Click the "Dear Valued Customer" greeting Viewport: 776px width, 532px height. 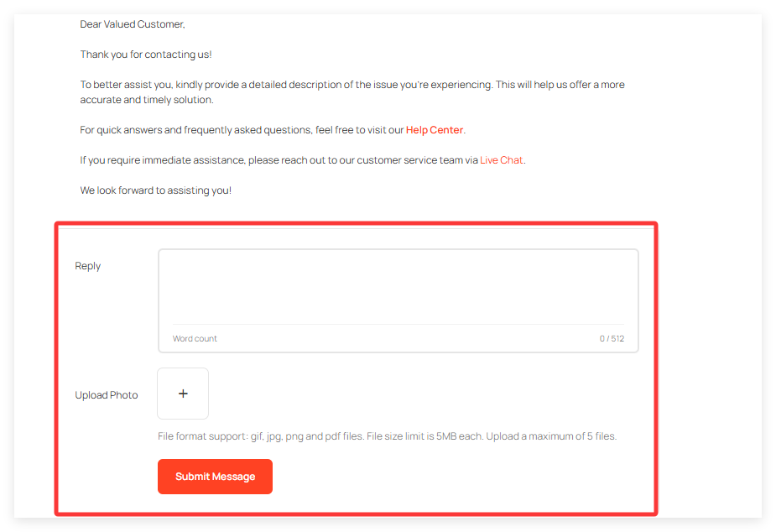133,24
